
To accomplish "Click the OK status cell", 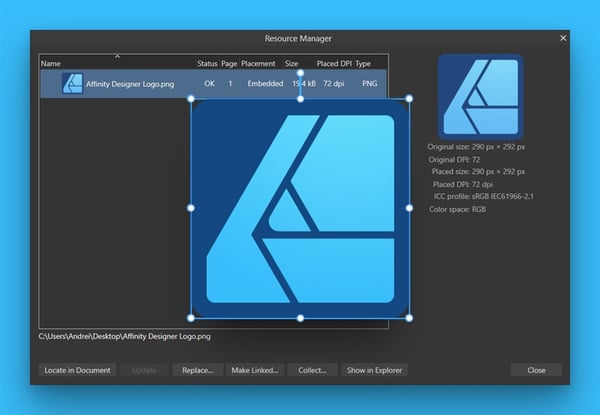I will click(x=209, y=83).
